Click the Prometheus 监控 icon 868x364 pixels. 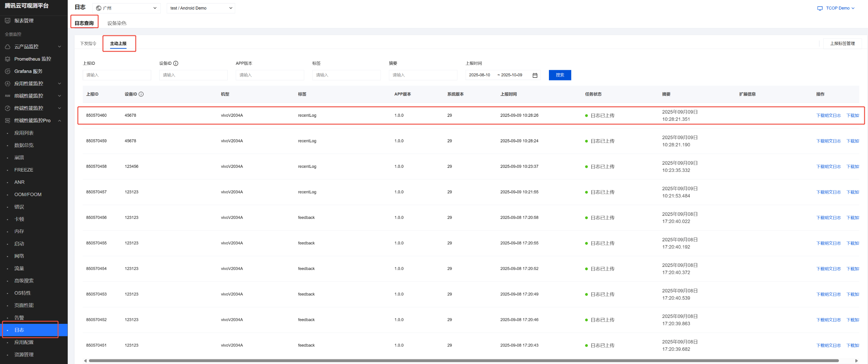(7, 59)
